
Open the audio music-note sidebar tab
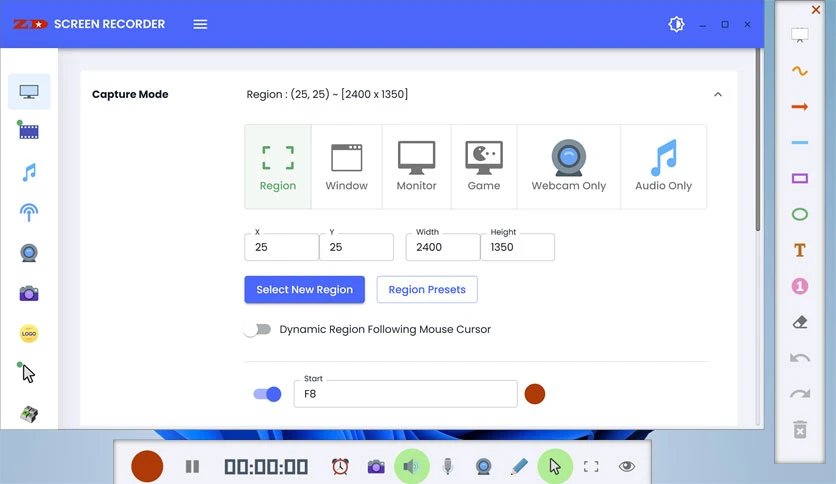29,172
